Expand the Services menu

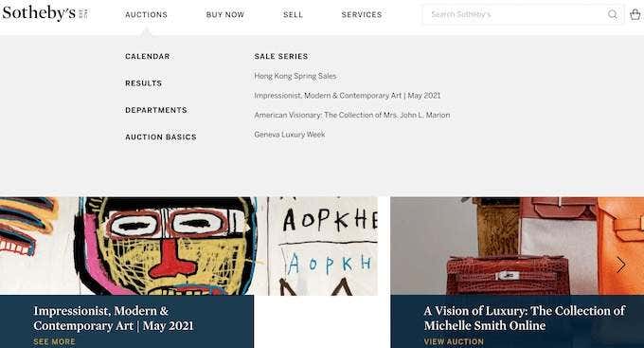(362, 15)
